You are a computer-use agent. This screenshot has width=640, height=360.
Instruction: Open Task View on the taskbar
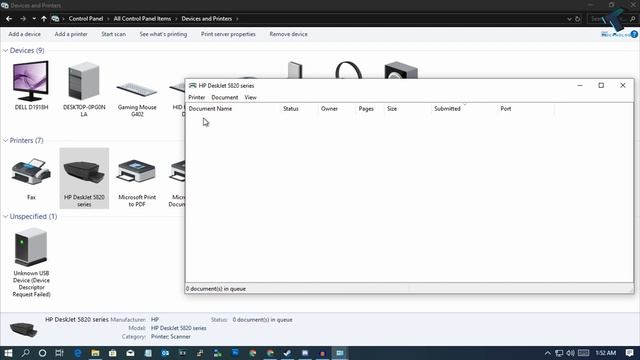(x=60, y=353)
